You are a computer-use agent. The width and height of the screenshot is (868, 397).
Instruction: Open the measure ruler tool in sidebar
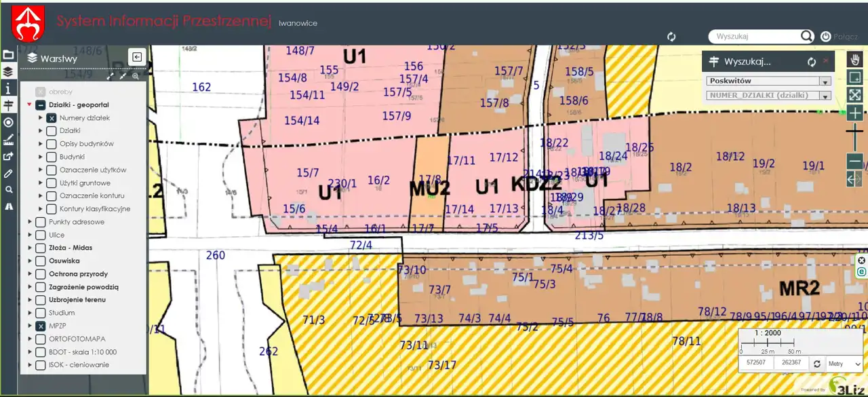click(x=8, y=140)
